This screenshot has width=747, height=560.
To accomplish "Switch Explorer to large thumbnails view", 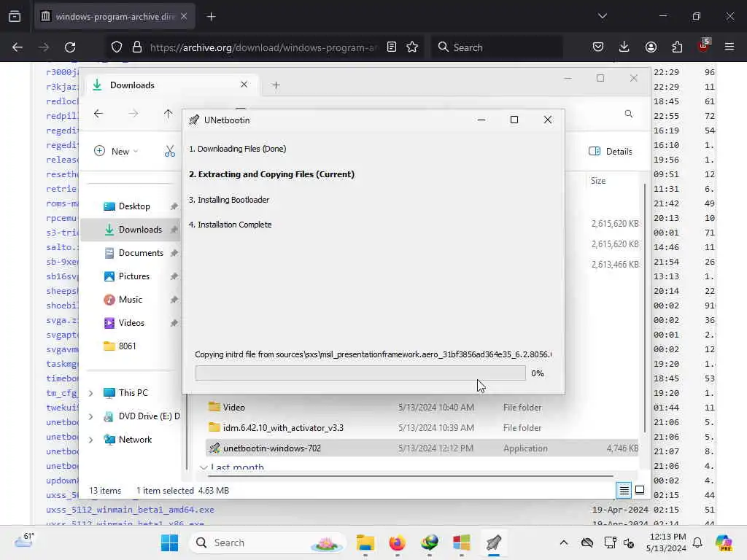I will click(x=640, y=490).
